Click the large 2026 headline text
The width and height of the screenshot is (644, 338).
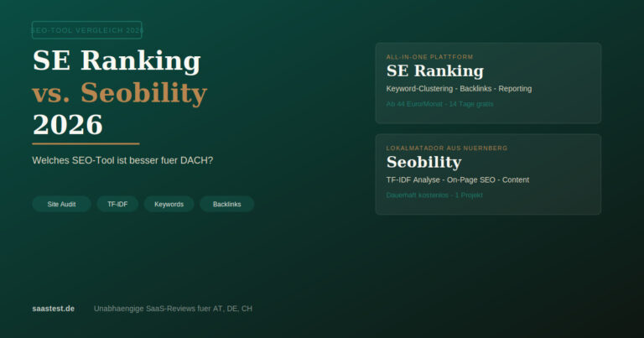[67, 125]
